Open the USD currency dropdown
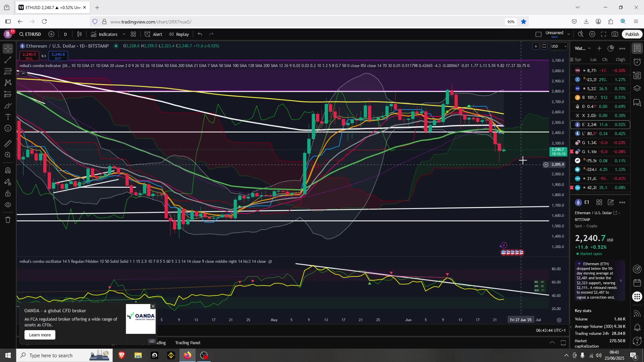The width and height of the screenshot is (644, 362). coord(559,46)
